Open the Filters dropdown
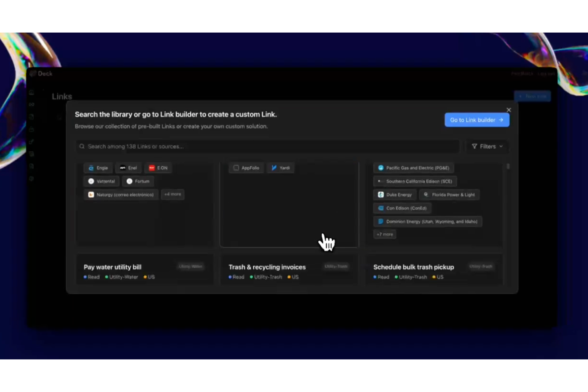The image size is (588, 392). [x=487, y=146]
